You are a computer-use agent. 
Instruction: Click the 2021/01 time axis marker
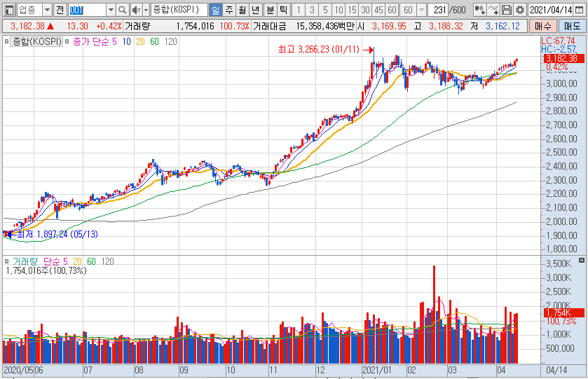[377, 371]
